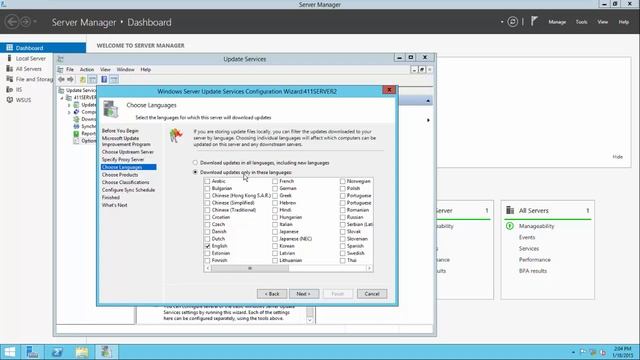Tick the German language checkbox
This screenshot has height=360, width=640.
pyautogui.click(x=275, y=189)
